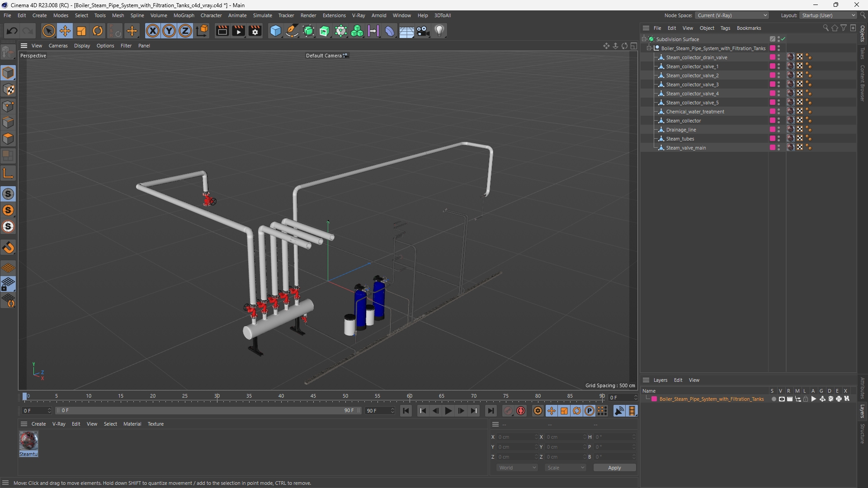Open the World coordinate system dropdown

517,468
